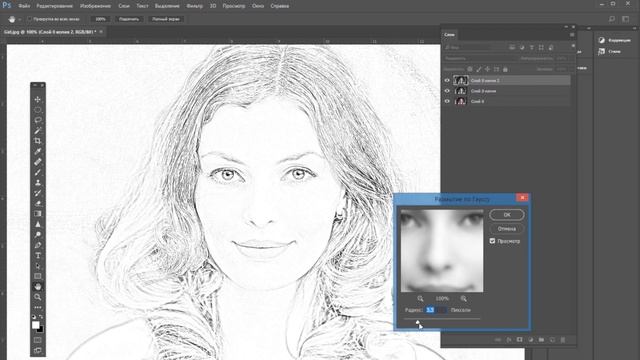The width and height of the screenshot is (640, 360).
Task: Click the create new layer icon
Action: (552, 340)
